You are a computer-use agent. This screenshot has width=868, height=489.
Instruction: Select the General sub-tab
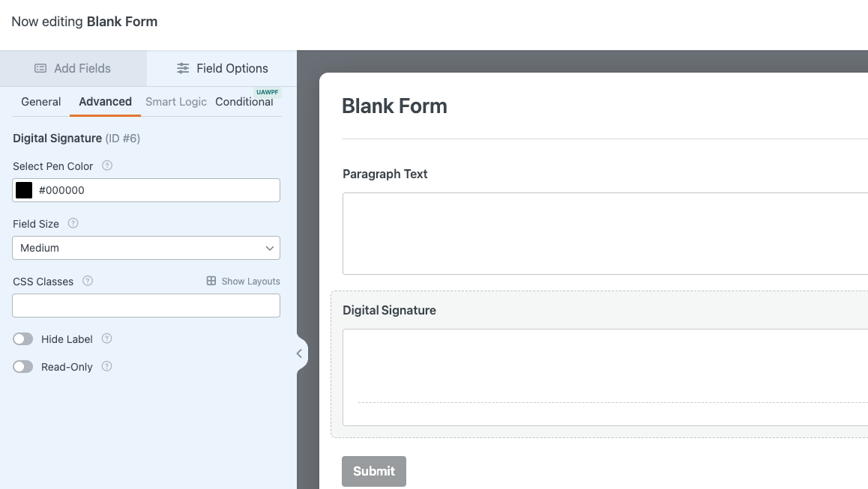coord(41,102)
